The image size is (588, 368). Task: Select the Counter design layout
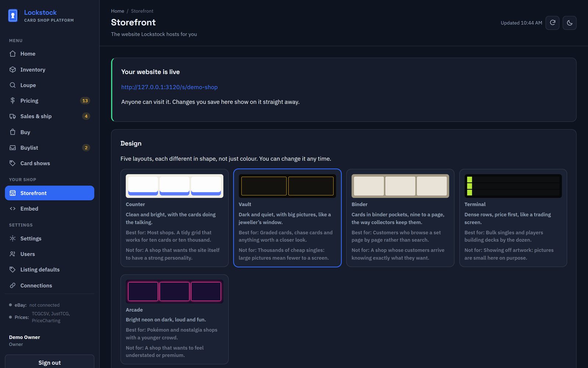(x=175, y=218)
